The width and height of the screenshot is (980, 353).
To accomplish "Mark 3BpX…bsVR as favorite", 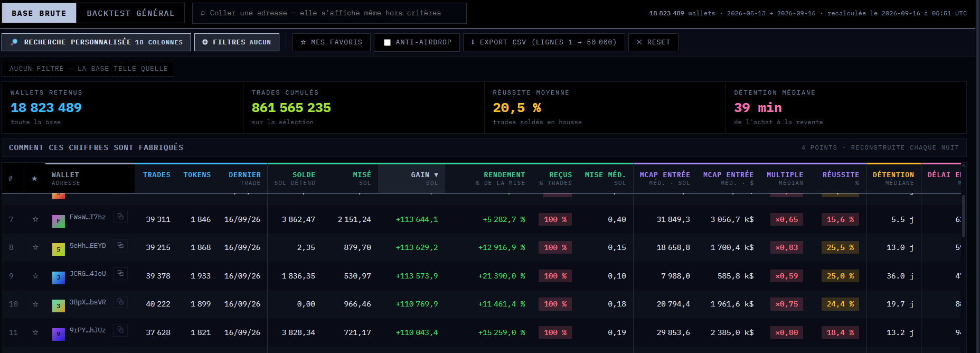I will point(35,304).
